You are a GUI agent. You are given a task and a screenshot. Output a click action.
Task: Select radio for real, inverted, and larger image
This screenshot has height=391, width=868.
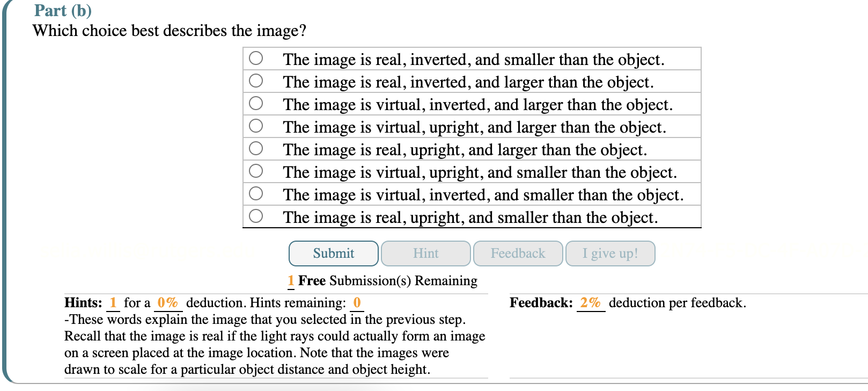255,81
